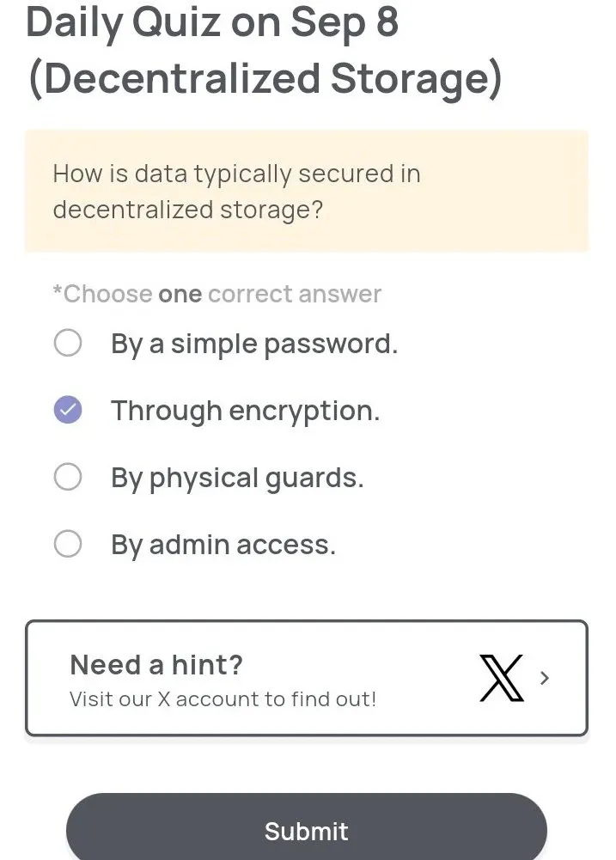Tap the chevron arrow beside the X logo

pos(544,679)
